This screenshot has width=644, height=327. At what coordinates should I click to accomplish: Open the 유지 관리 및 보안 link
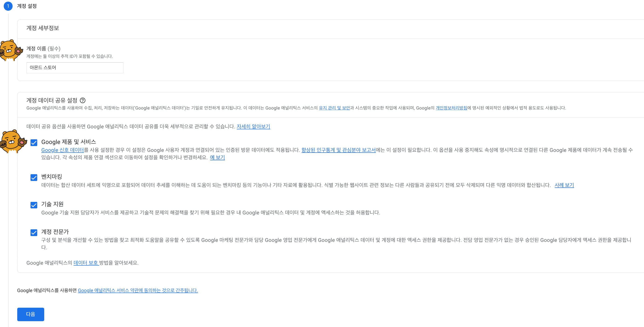(x=334, y=108)
